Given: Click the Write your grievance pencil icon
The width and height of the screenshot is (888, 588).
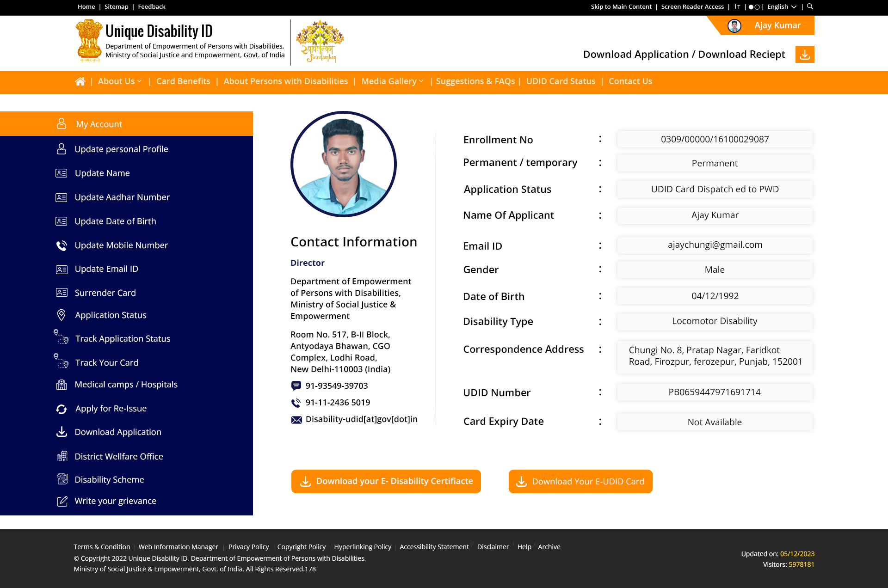Looking at the screenshot, I should pos(62,501).
